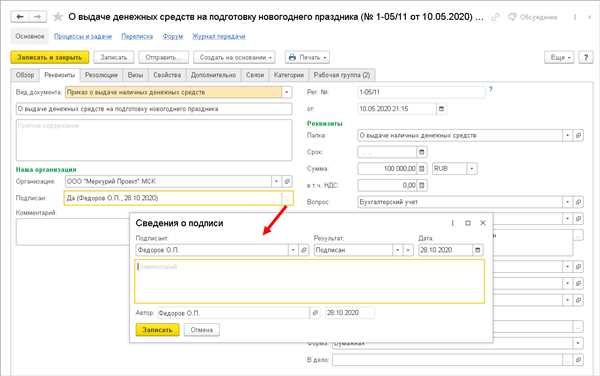Expand the Форма dropdown arrow
Viewport: 600px width, 376px height.
(x=578, y=343)
